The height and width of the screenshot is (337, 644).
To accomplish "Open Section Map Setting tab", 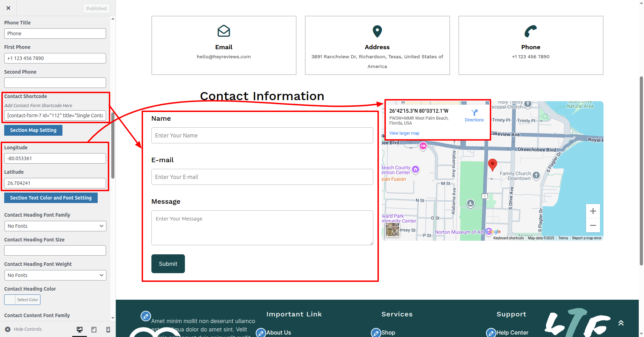I will pos(33,130).
